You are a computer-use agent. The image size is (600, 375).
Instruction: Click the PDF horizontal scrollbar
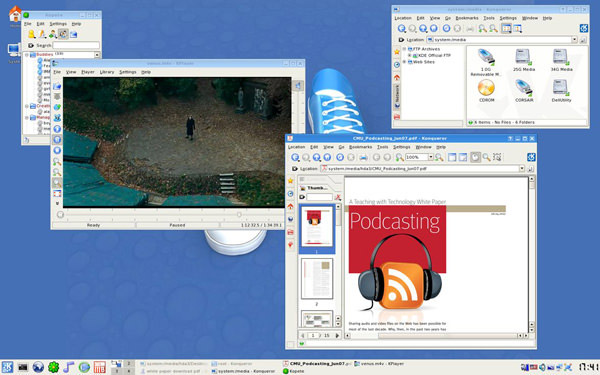click(x=436, y=336)
